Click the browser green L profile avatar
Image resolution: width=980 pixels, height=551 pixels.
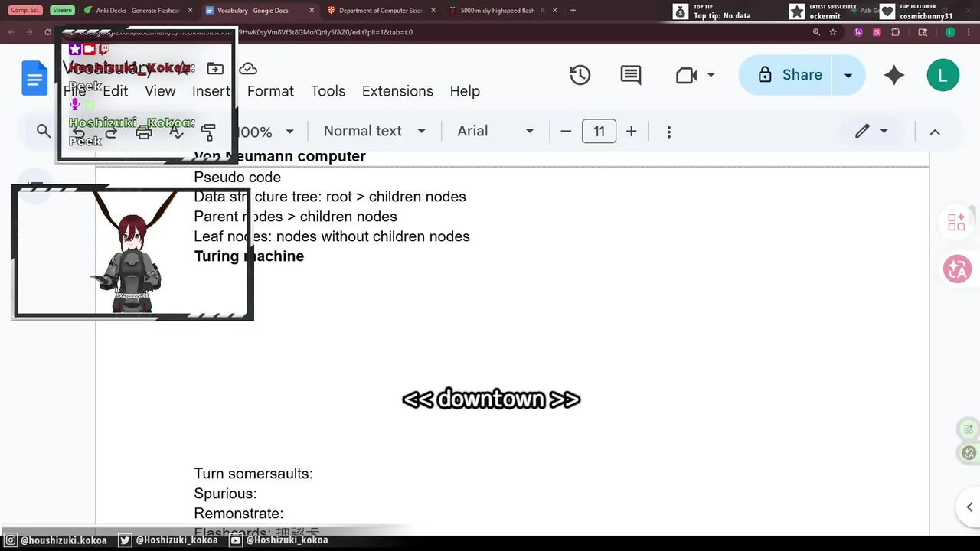(x=950, y=32)
